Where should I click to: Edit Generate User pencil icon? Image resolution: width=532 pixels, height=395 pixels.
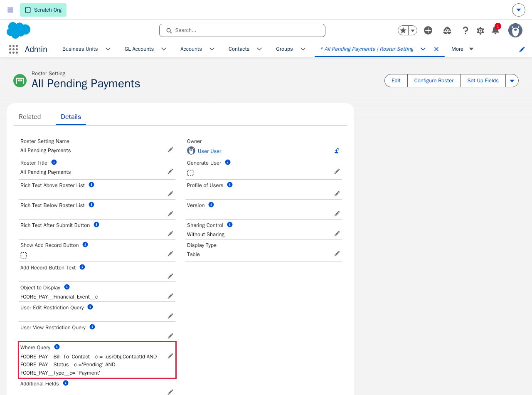click(337, 171)
